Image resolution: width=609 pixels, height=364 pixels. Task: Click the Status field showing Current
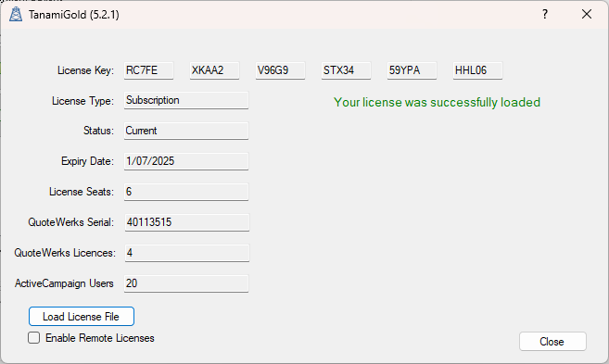[x=186, y=131]
